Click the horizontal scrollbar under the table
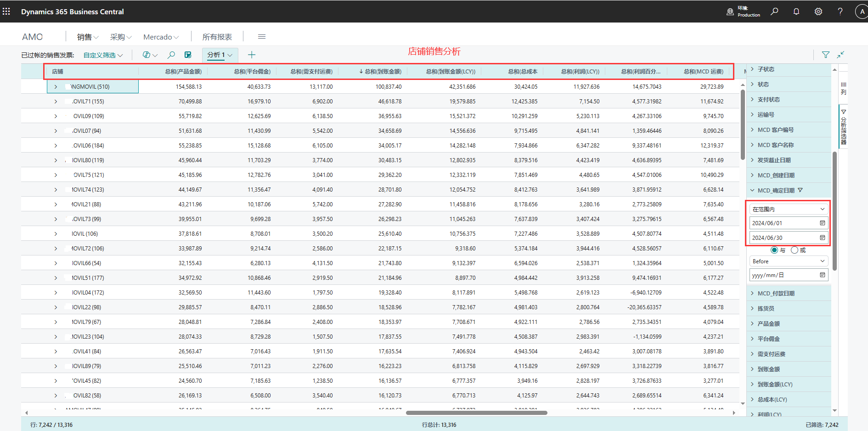The image size is (868, 431). (476, 413)
